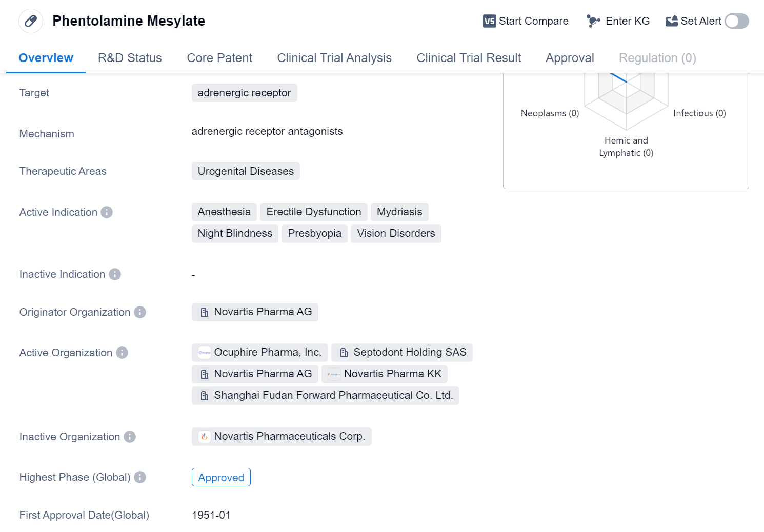The image size is (764, 532).
Task: Click the Set Alert bell icon
Action: coord(671,21)
